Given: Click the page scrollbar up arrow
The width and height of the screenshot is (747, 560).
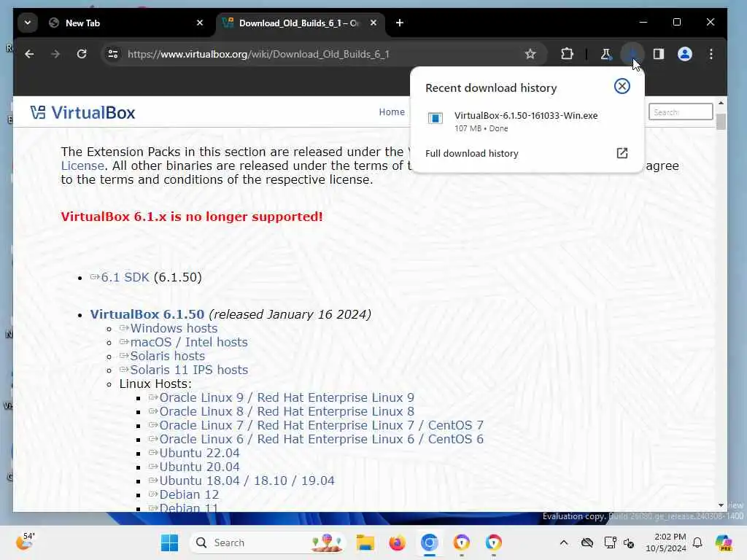Looking at the screenshot, I should coord(721,102).
